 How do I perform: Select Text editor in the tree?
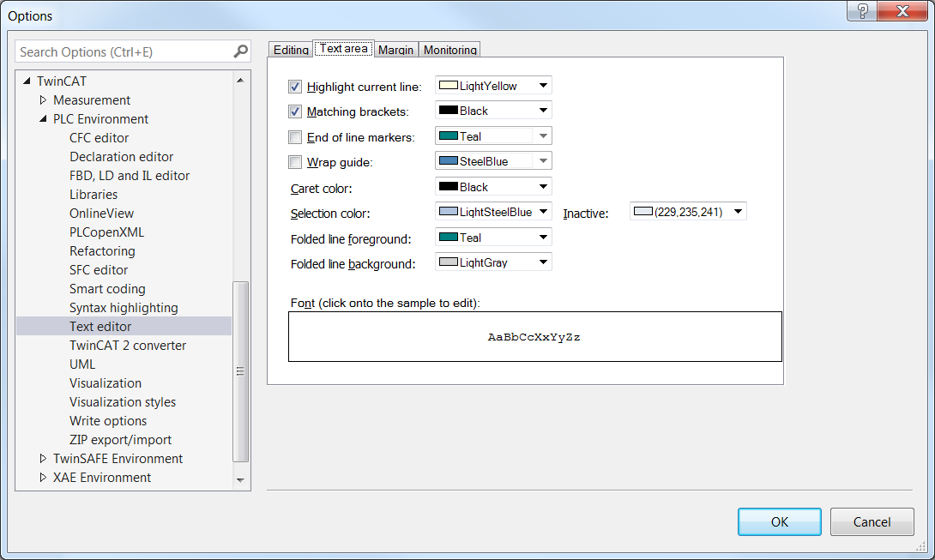100,326
